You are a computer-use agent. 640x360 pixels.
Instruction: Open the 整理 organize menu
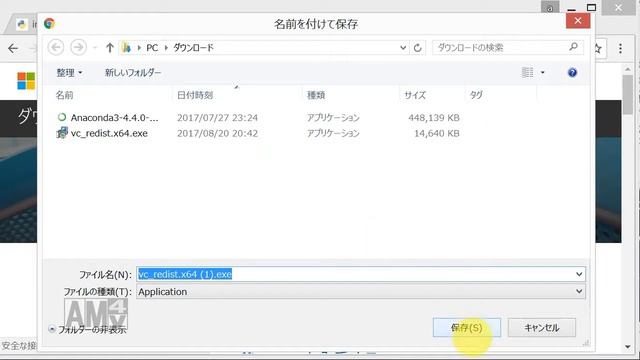point(69,73)
